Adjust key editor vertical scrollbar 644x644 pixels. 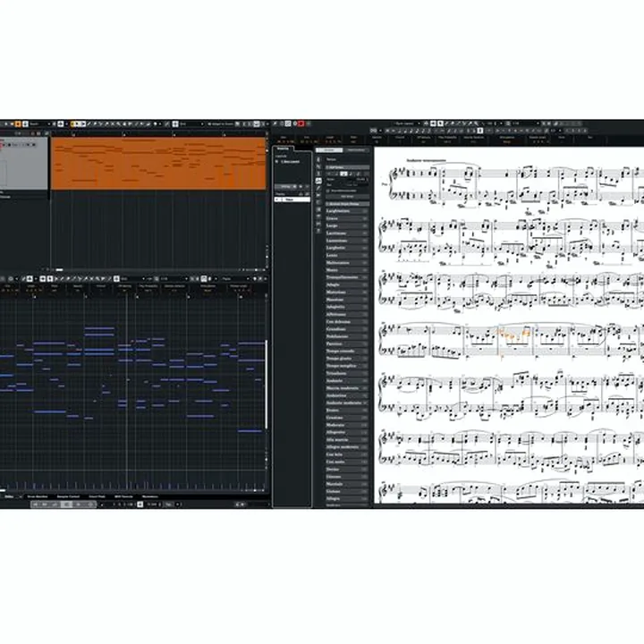[267, 384]
